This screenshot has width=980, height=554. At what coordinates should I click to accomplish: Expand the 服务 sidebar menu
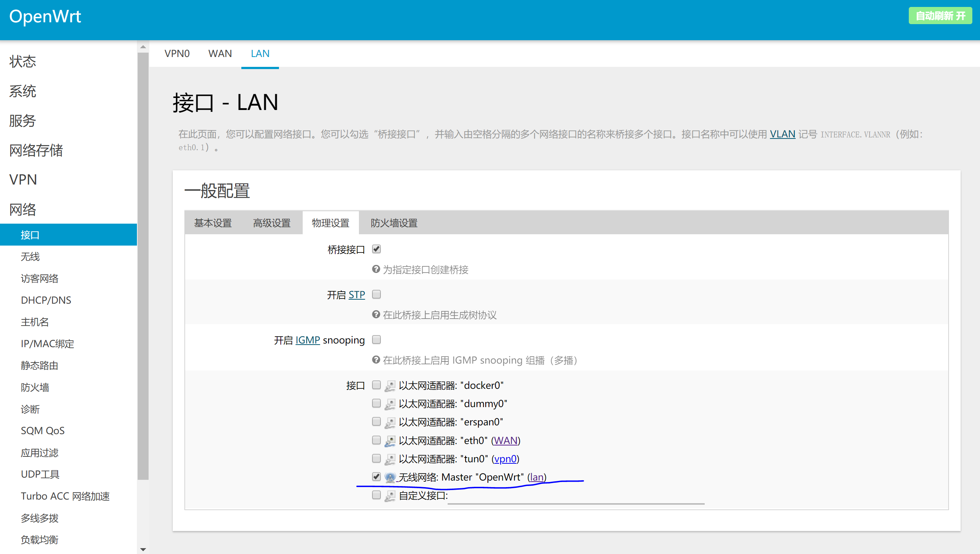point(22,121)
